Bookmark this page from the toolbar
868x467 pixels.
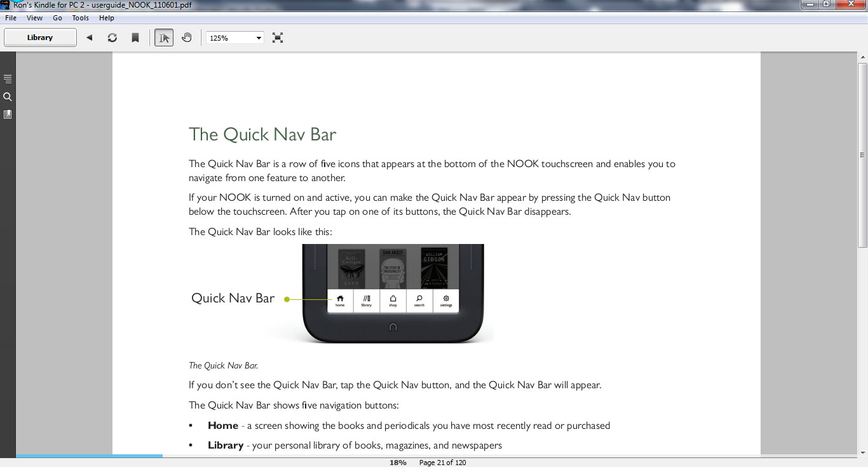pos(135,37)
